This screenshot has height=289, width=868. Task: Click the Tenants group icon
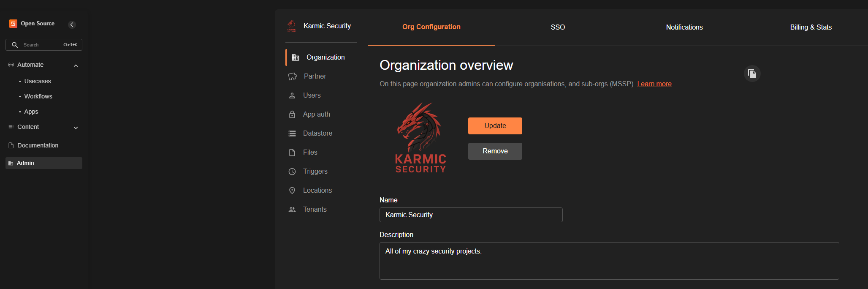(292, 210)
